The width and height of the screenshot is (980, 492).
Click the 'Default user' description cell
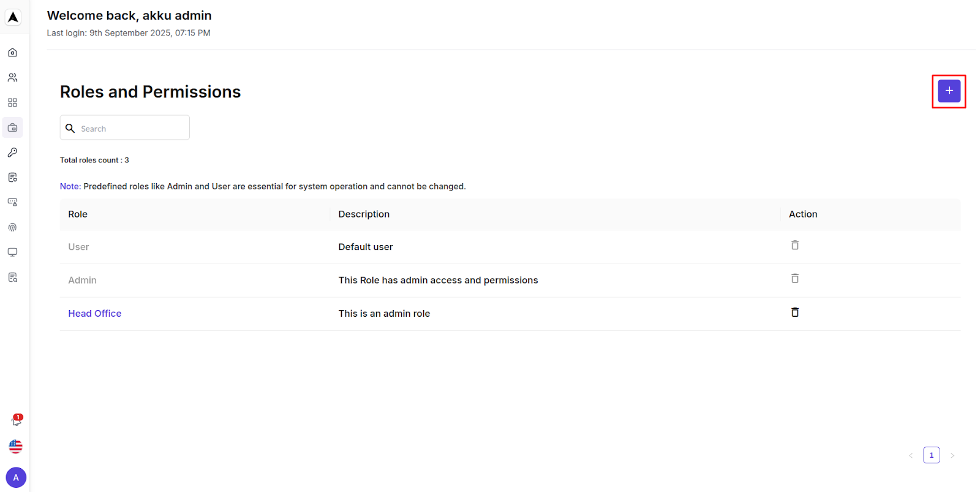(366, 247)
